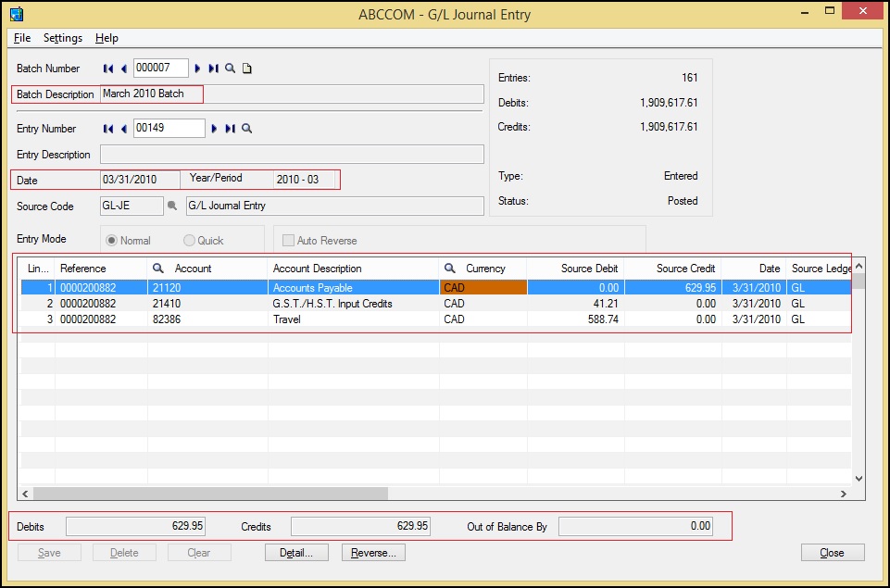Open entry number finder magnifier
This screenshot has height=588, width=890.
247,129
